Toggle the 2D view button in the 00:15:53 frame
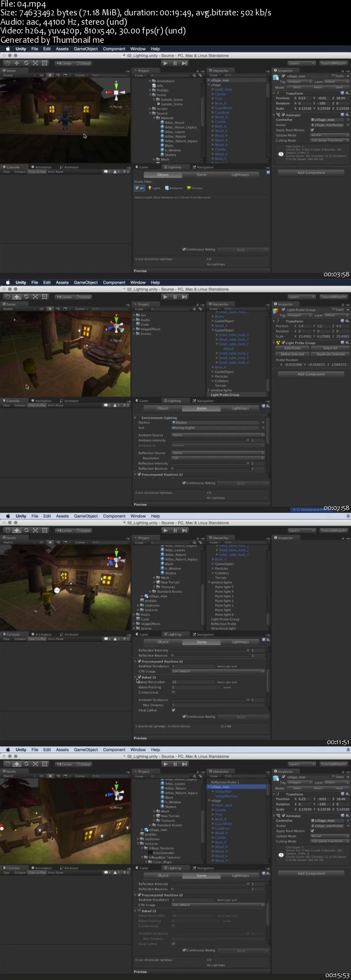This screenshot has height=980, width=351. pos(41,776)
